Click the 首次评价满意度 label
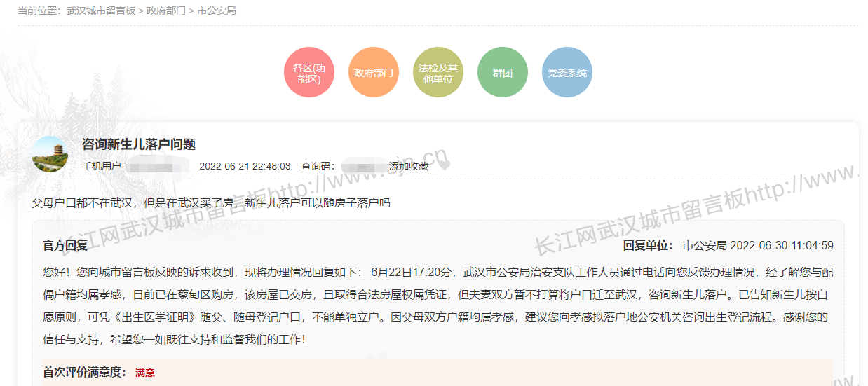The height and width of the screenshot is (386, 868). (x=85, y=373)
